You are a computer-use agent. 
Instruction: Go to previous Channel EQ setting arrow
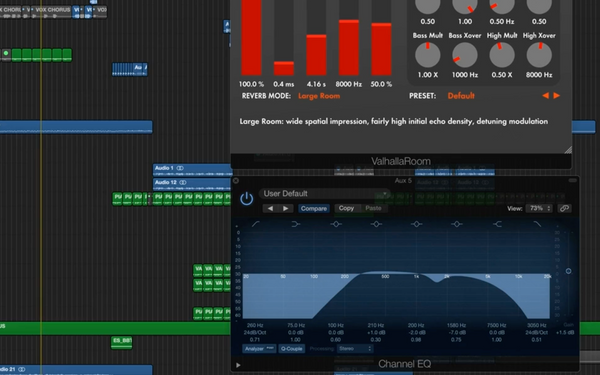pos(270,208)
